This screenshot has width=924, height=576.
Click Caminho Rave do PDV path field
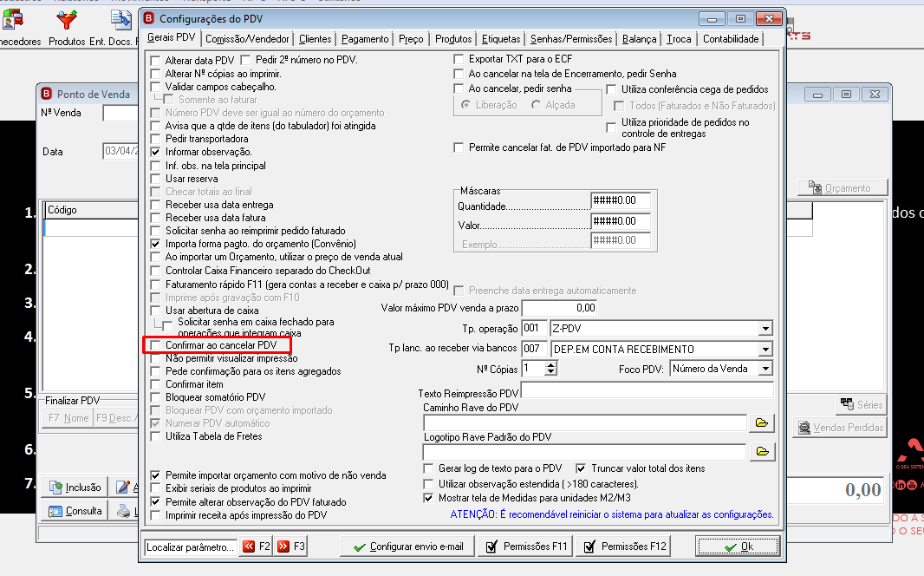pyautogui.click(x=585, y=422)
